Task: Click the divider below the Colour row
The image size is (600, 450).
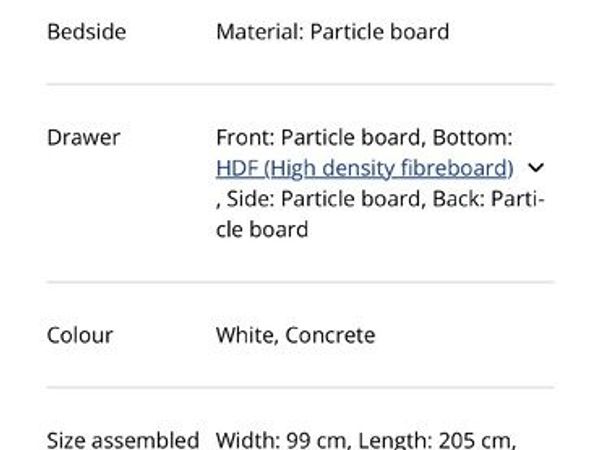Action: 300,388
